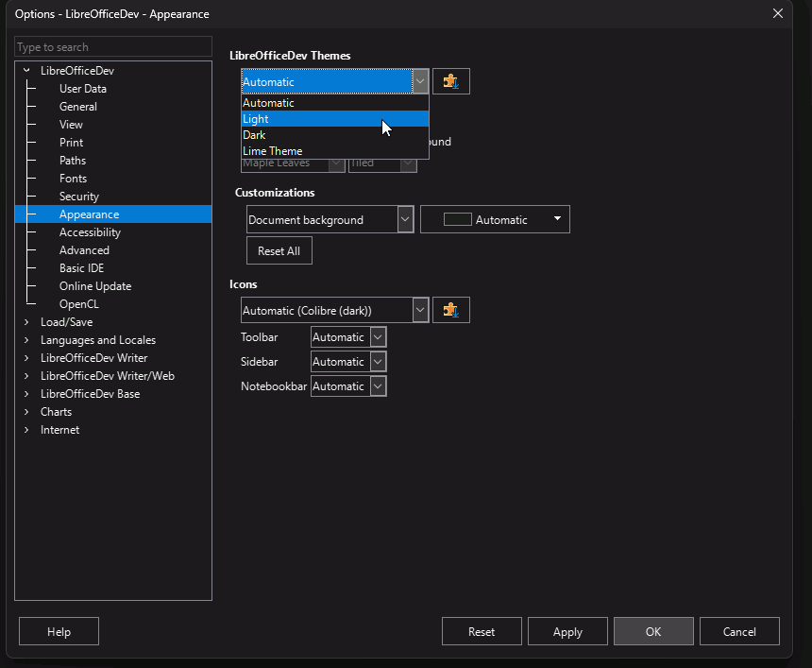Expand the LibreOfficeDev Writer node
The width and height of the screenshot is (812, 668).
pos(27,358)
